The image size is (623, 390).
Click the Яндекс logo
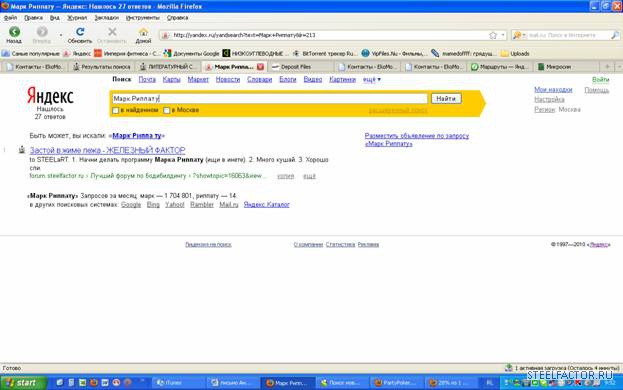(x=50, y=96)
